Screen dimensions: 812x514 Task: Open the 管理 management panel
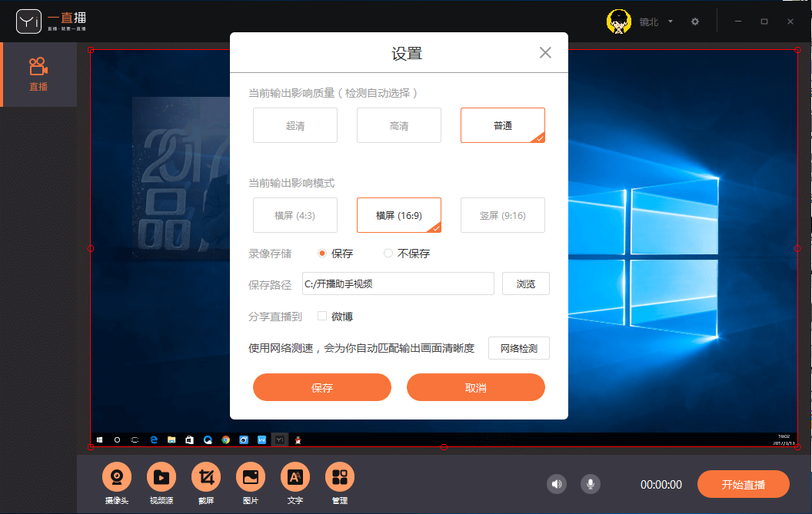click(x=340, y=478)
